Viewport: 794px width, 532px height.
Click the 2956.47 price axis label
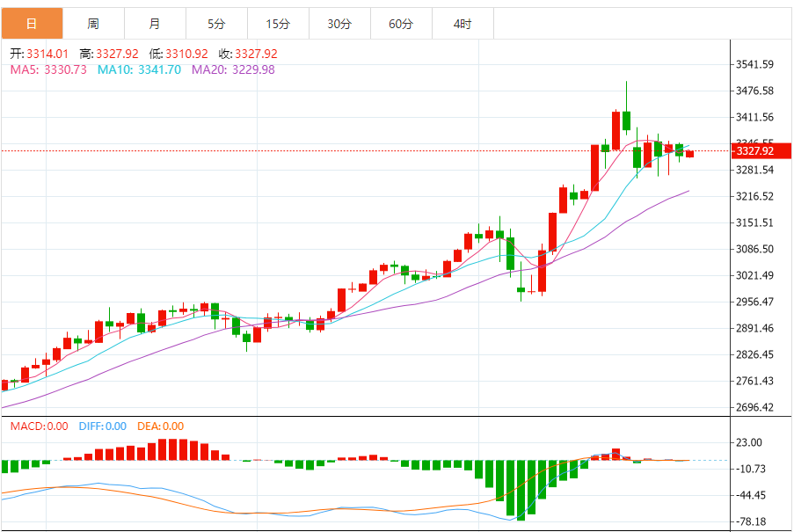point(754,302)
